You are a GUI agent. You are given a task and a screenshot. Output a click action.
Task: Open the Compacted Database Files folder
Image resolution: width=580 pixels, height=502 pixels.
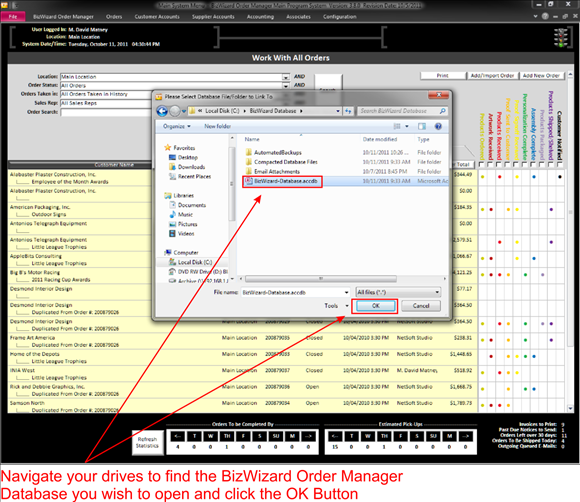(281, 162)
